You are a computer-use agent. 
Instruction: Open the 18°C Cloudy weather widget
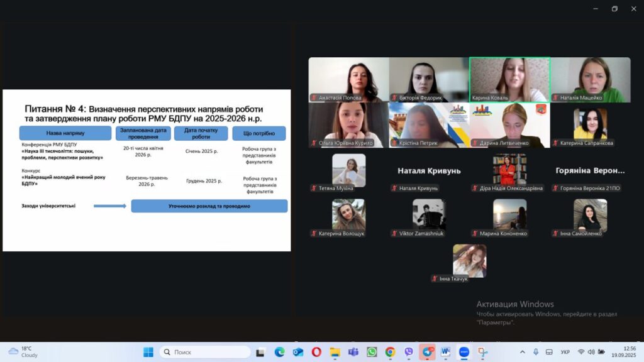(x=23, y=352)
